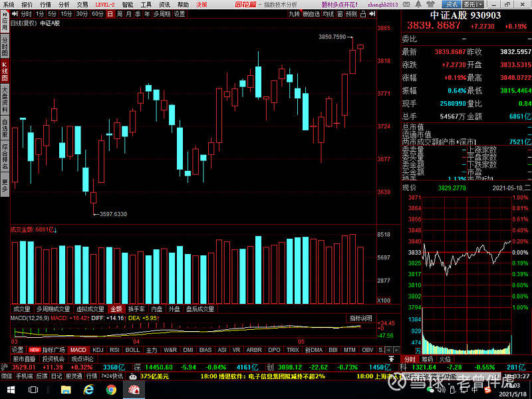The image size is (532, 399).
Task: Click the news ticker 博思软件 headline
Action: (262, 376)
